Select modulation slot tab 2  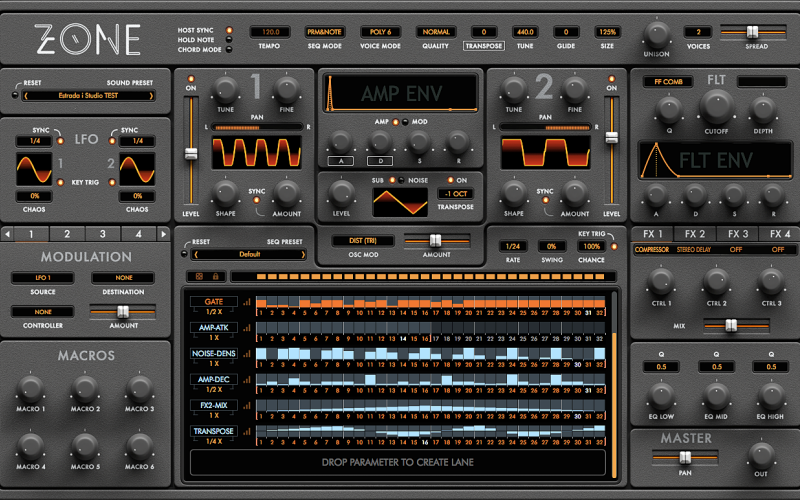click(67, 234)
